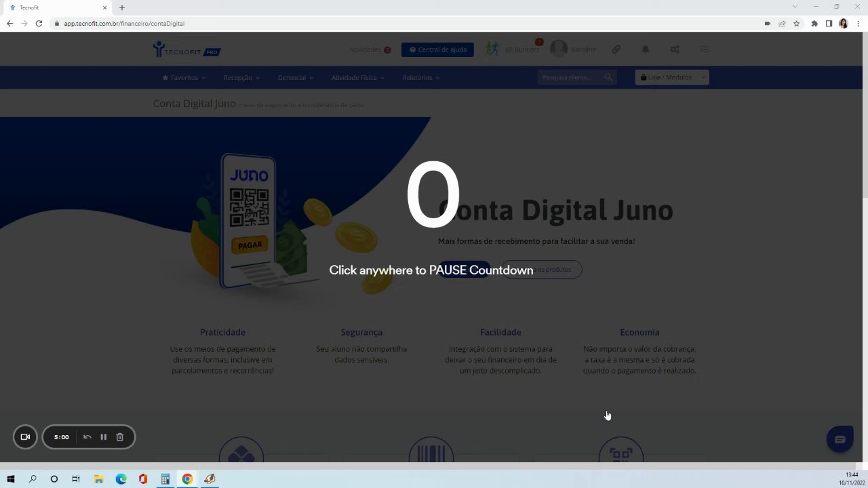This screenshot has height=488, width=868.
Task: Open the chat support bubble
Action: (x=840, y=439)
